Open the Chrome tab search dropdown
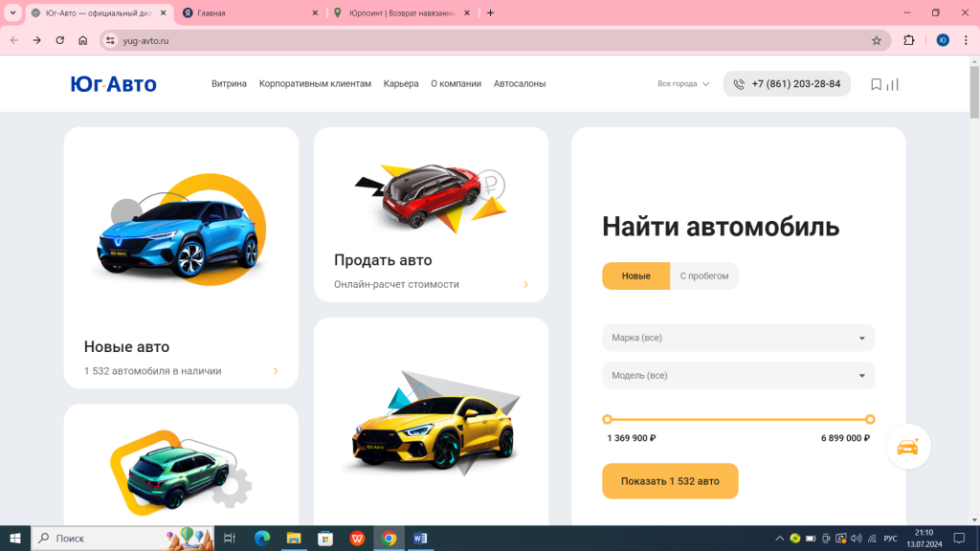This screenshot has height=551, width=980. click(x=12, y=12)
